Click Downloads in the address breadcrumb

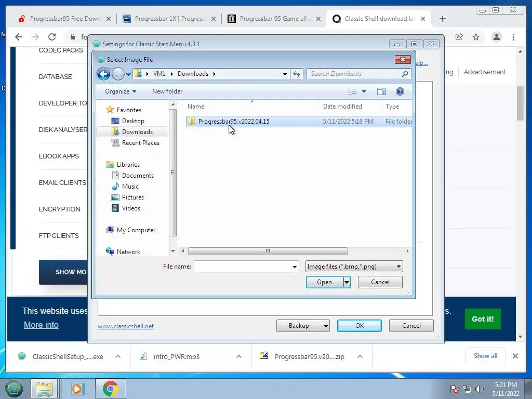pyautogui.click(x=193, y=74)
